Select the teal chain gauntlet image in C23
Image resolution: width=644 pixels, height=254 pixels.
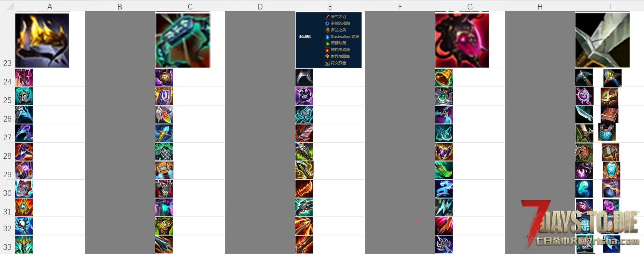tap(183, 40)
